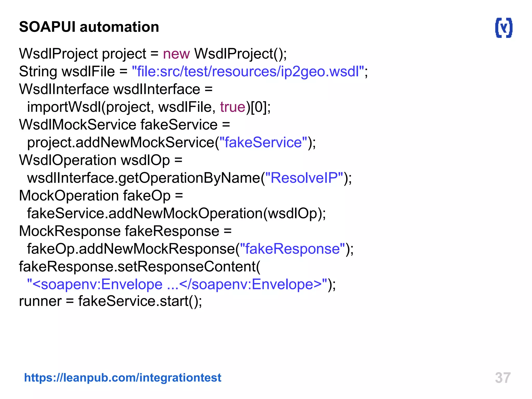Click the "ResolveIP" string literal
This screenshot has height=399, width=532.
pos(304,178)
